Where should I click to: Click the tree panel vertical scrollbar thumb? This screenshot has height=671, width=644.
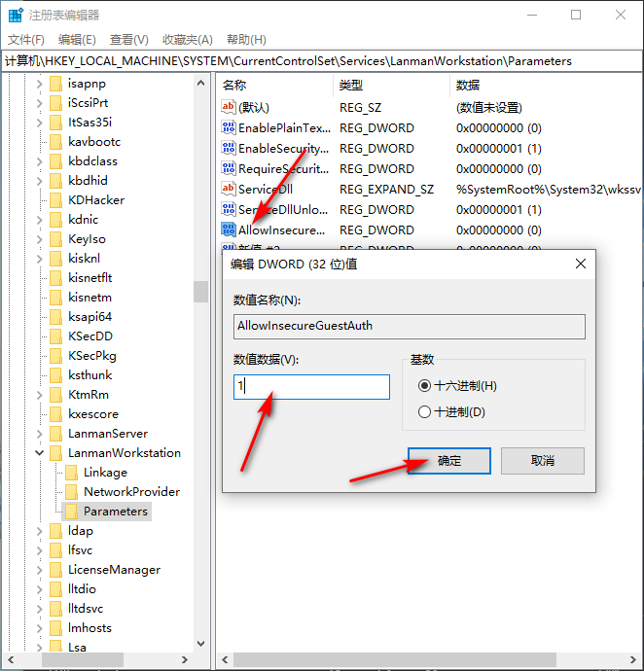click(200, 291)
